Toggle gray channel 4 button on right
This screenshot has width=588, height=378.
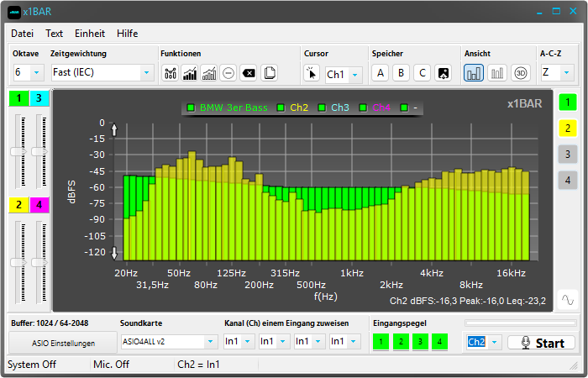568,181
